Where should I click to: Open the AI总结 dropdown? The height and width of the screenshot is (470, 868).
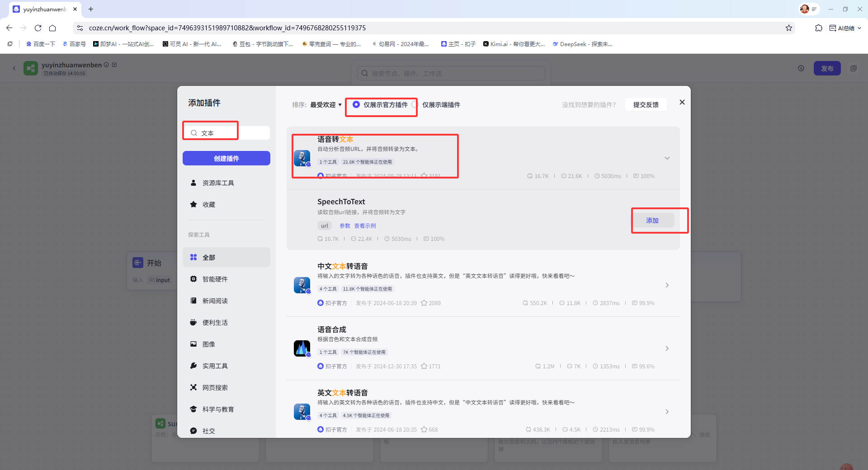pos(845,28)
